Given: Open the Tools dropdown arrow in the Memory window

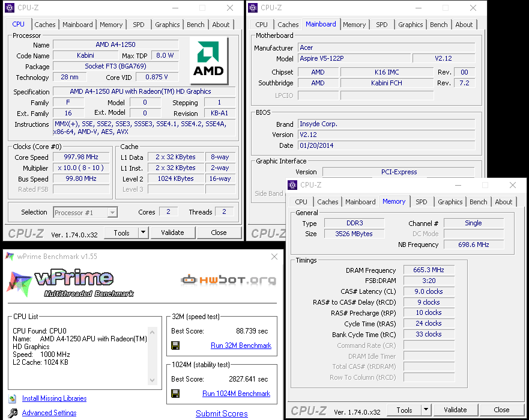Looking at the screenshot, I should click(x=426, y=410).
